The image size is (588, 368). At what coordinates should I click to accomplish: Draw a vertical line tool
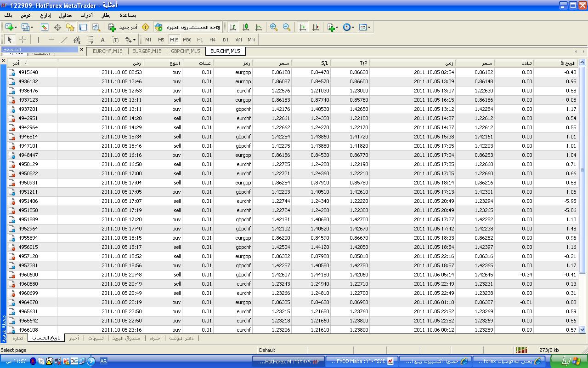(x=39, y=40)
